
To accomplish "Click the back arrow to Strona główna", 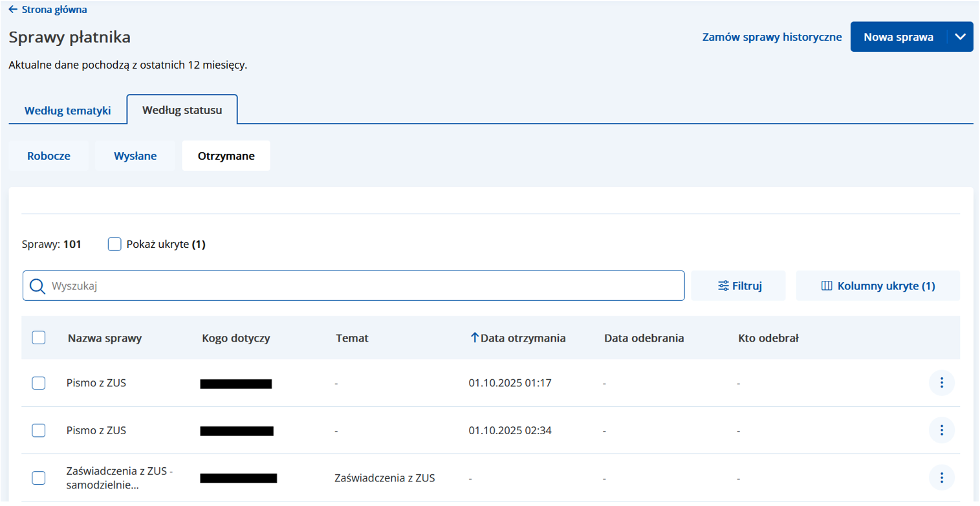I will pos(13,10).
